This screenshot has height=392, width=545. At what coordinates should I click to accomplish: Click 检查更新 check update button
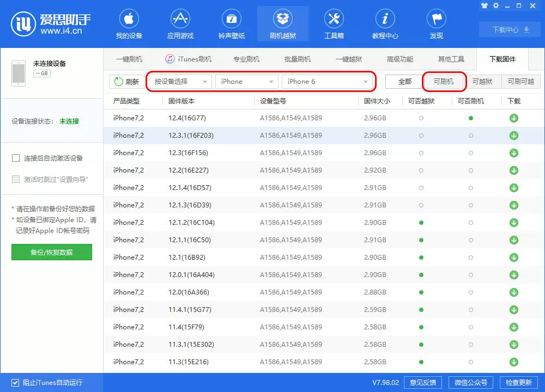519,383
